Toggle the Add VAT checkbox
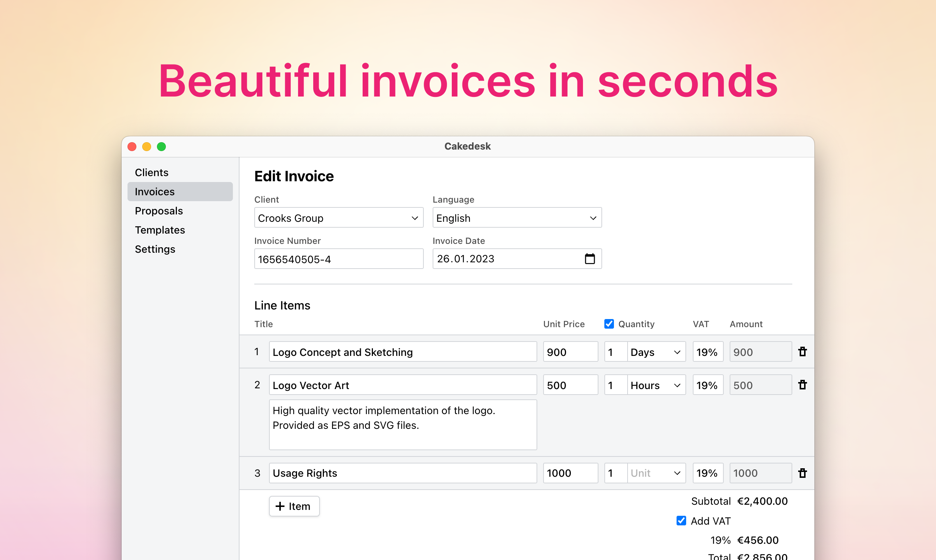 pos(681,521)
